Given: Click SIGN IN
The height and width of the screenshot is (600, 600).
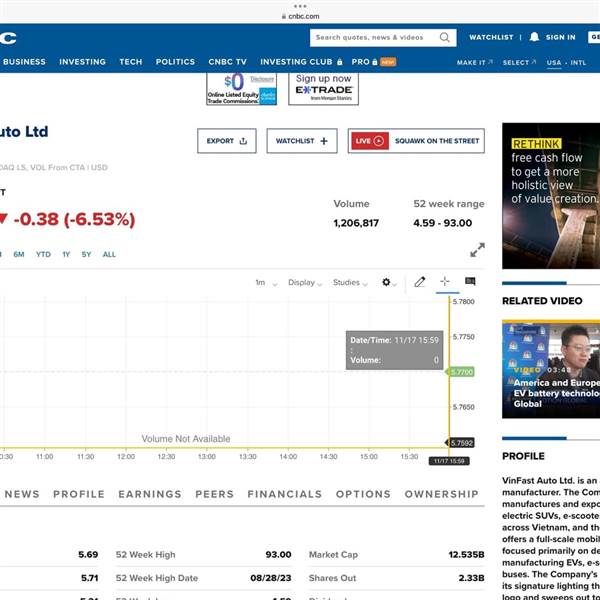Looking at the screenshot, I should 560,37.
